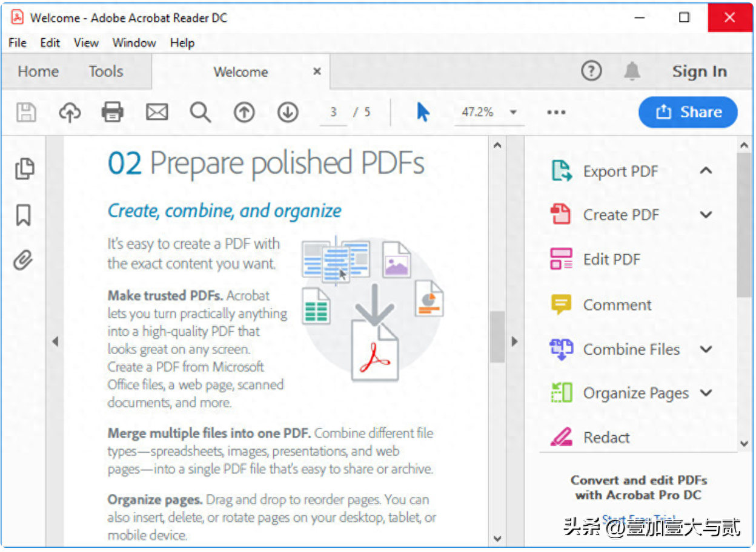Click the blue Share button

pyautogui.click(x=688, y=112)
